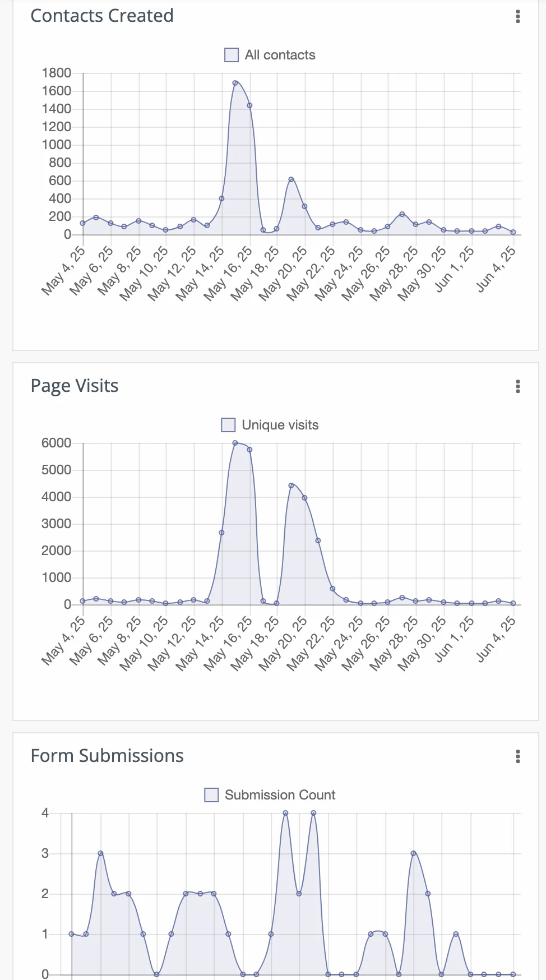Click the Contacts Created chart title
This screenshot has width=546, height=980.
pos(102,16)
